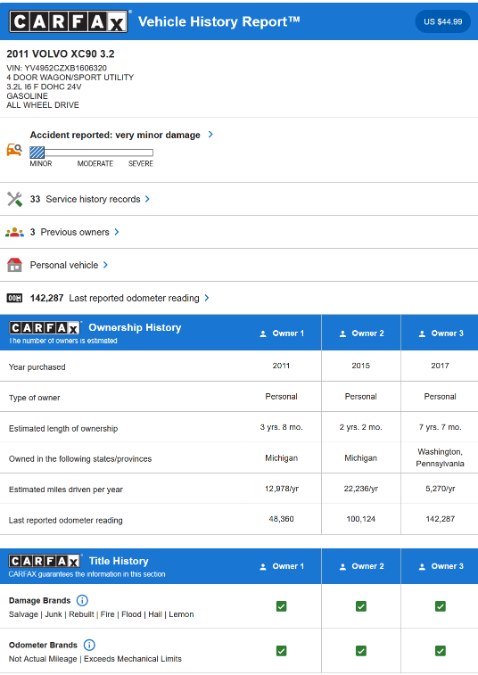Click Odometer Brands checkmark for Owner 3
The height and width of the screenshot is (675, 478).
440,650
